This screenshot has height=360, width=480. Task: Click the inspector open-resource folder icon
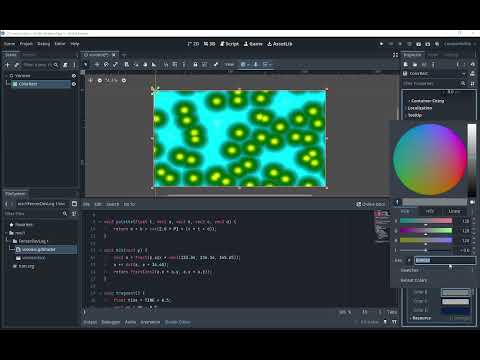tap(415, 64)
